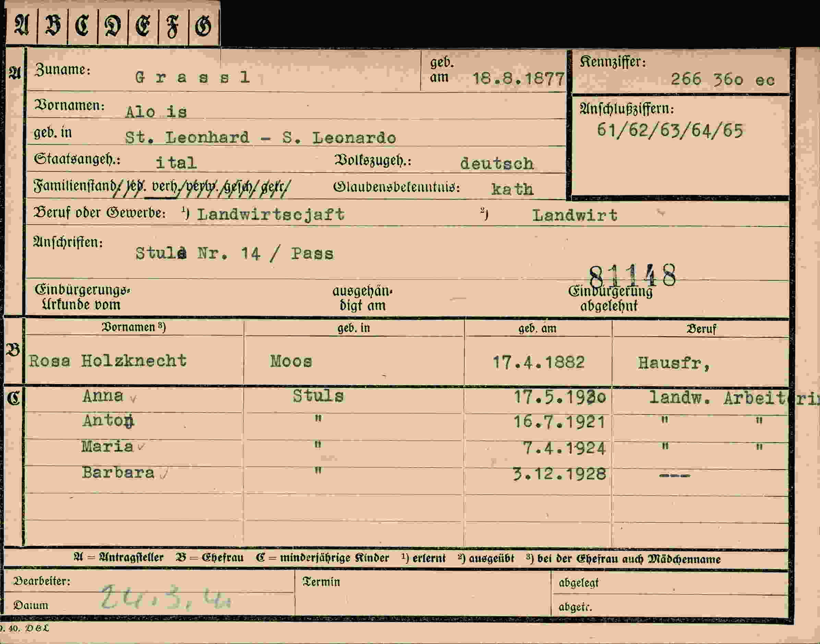
Task: Click index tab letter D
Action: tap(113, 26)
